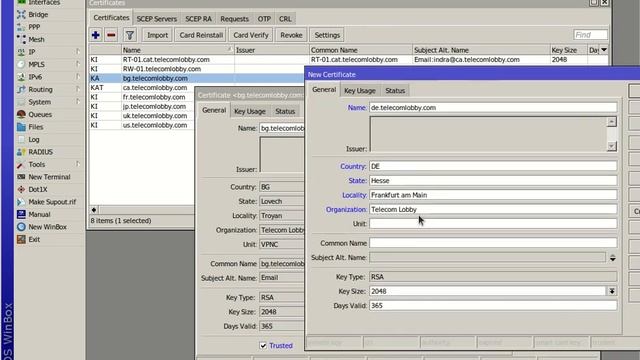
Task: Switch to the SCEP RA tab
Action: point(198,19)
